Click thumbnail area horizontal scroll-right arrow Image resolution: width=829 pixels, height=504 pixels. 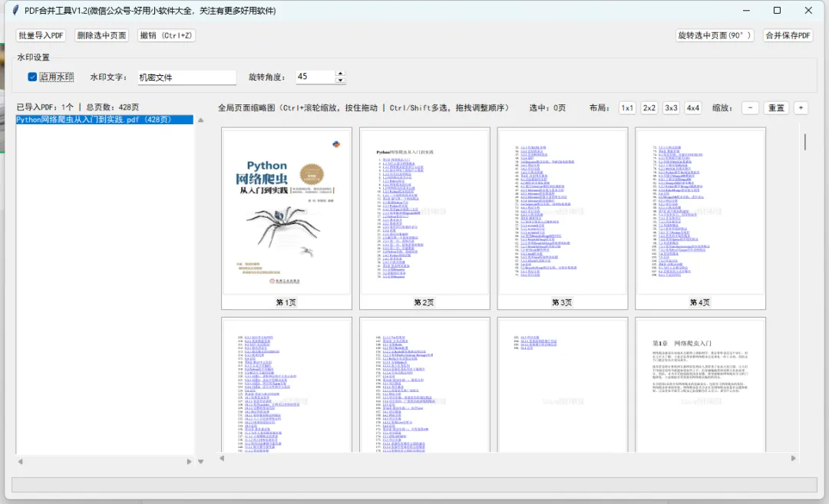point(793,459)
